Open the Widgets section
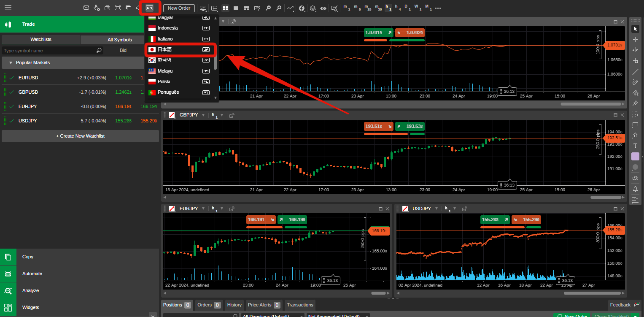 pos(79,307)
